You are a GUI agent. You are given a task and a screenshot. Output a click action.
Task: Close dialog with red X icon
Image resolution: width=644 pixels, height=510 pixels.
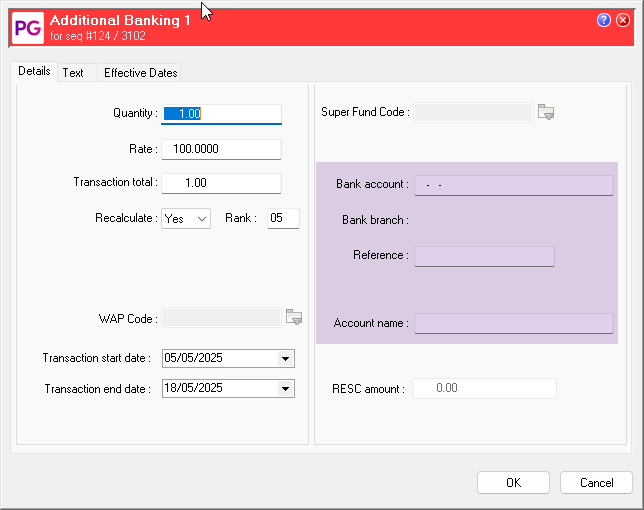pyautogui.click(x=623, y=20)
